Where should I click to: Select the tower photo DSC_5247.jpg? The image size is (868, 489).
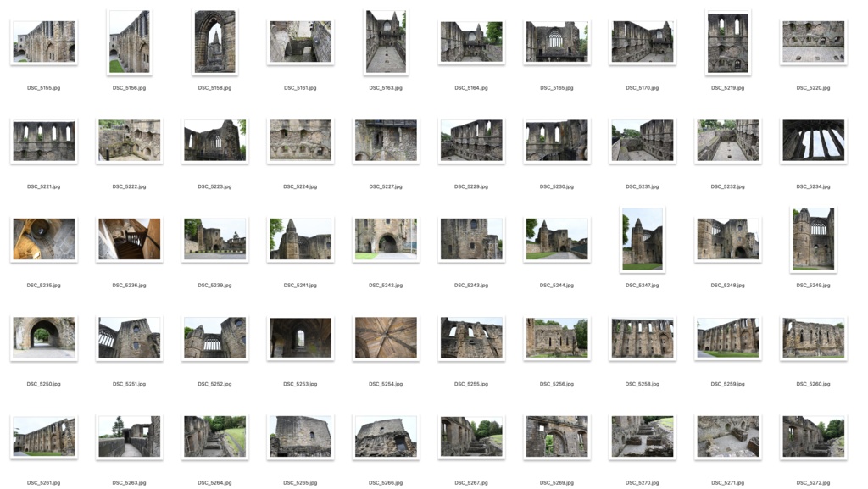point(642,239)
